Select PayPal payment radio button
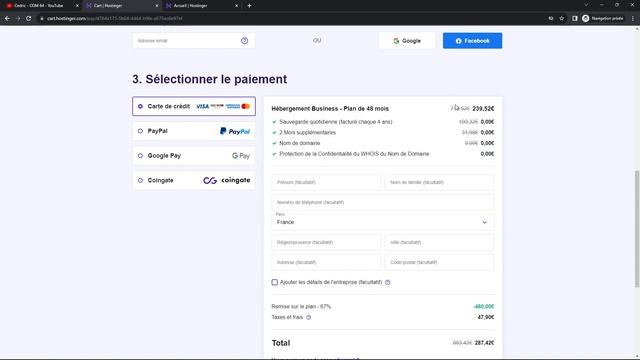This screenshot has width=640, height=360. (140, 131)
